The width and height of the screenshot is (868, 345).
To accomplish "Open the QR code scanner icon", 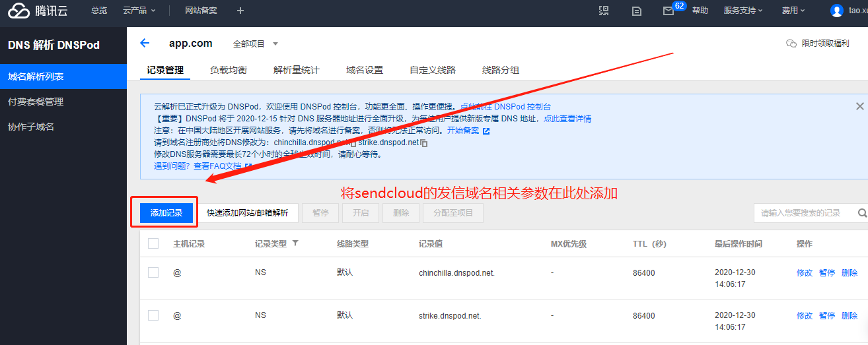I will pos(604,11).
